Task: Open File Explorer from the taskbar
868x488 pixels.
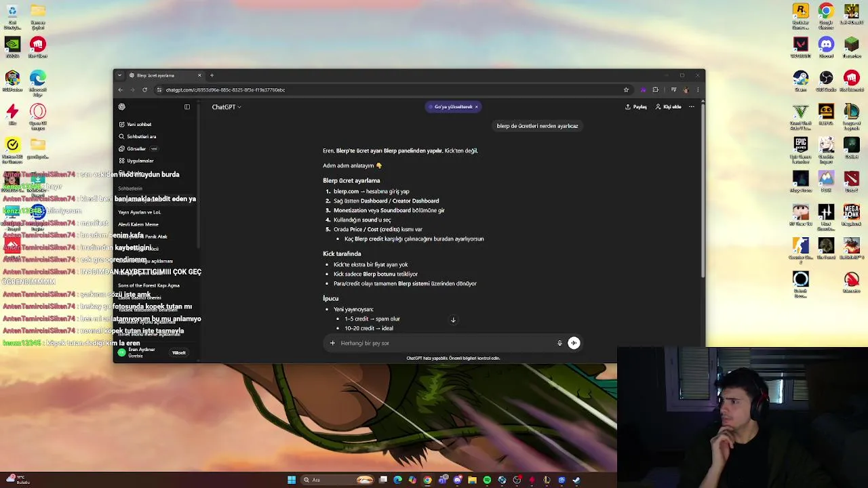Action: (x=472, y=480)
